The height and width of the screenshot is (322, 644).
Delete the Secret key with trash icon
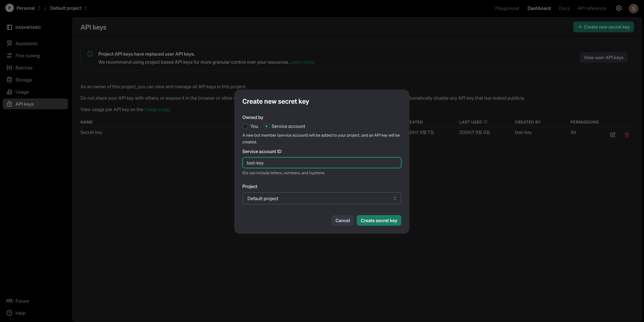626,135
